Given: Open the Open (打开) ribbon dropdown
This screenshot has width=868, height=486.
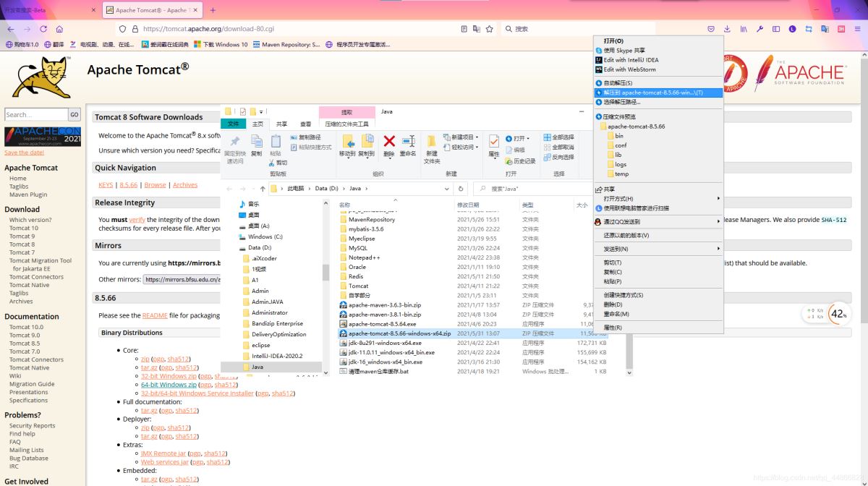Looking at the screenshot, I should pos(518,138).
